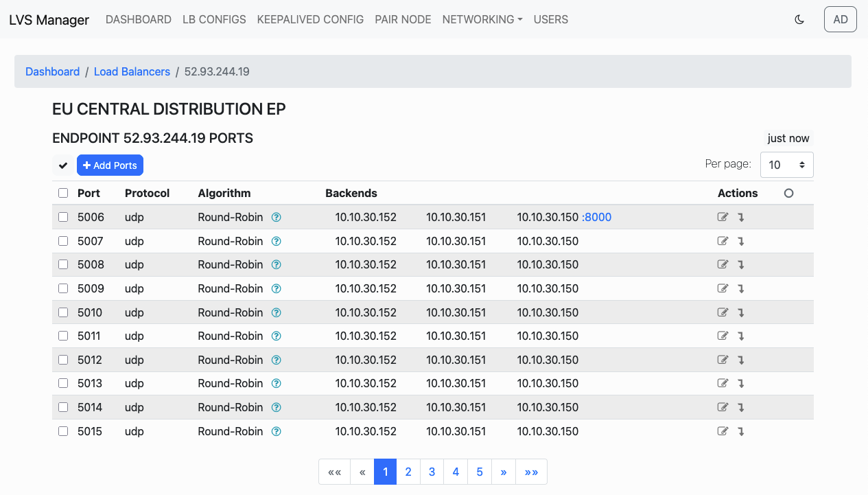The width and height of the screenshot is (868, 495).
Task: Go to the next page
Action: [504, 472]
